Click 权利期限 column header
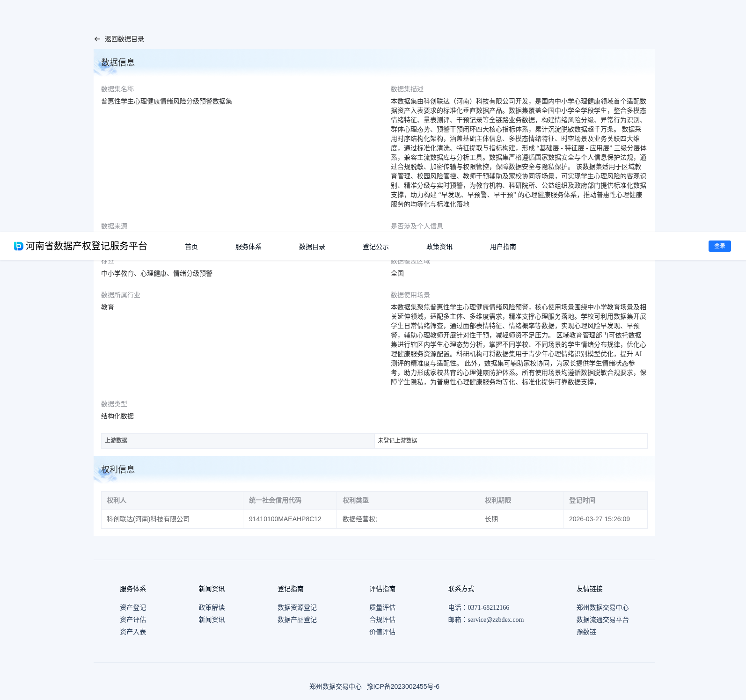746x700 pixels. 521,501
